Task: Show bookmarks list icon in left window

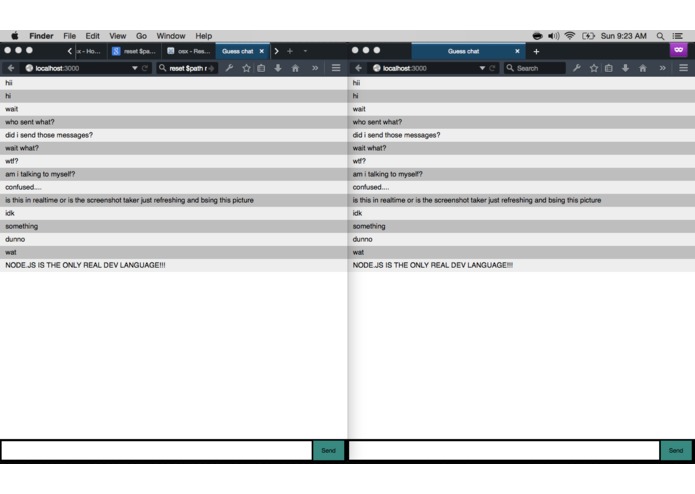Action: point(262,68)
